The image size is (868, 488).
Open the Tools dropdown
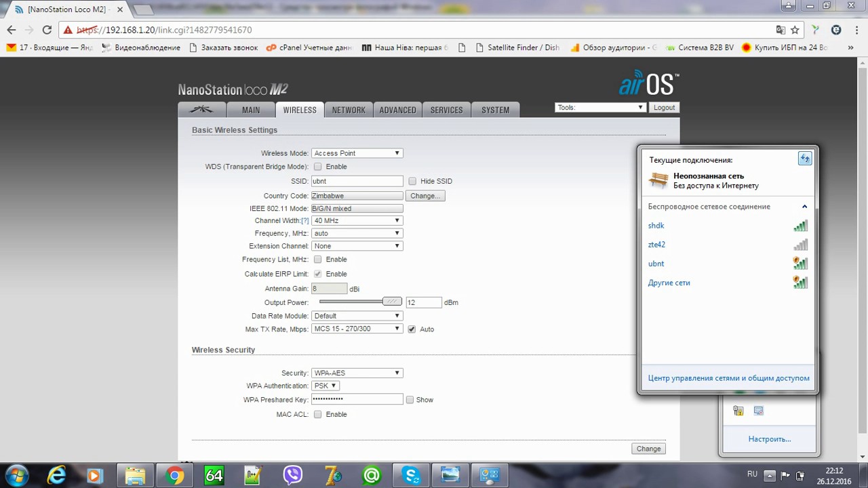tap(599, 107)
